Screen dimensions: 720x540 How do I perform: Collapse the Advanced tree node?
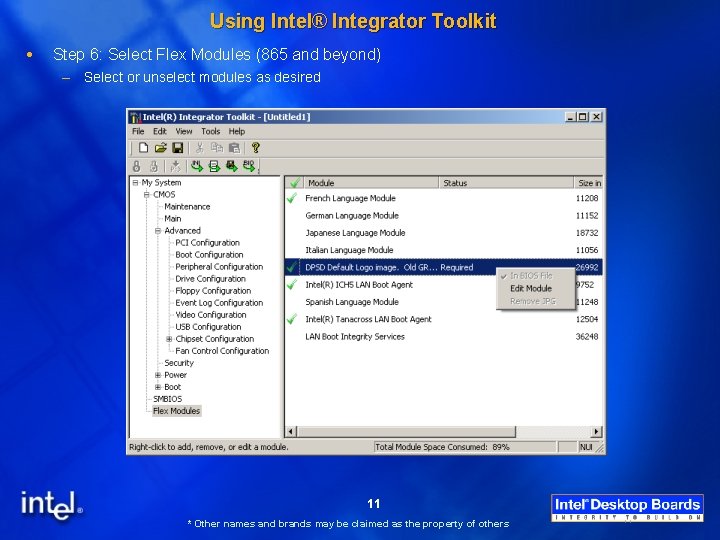pos(158,231)
